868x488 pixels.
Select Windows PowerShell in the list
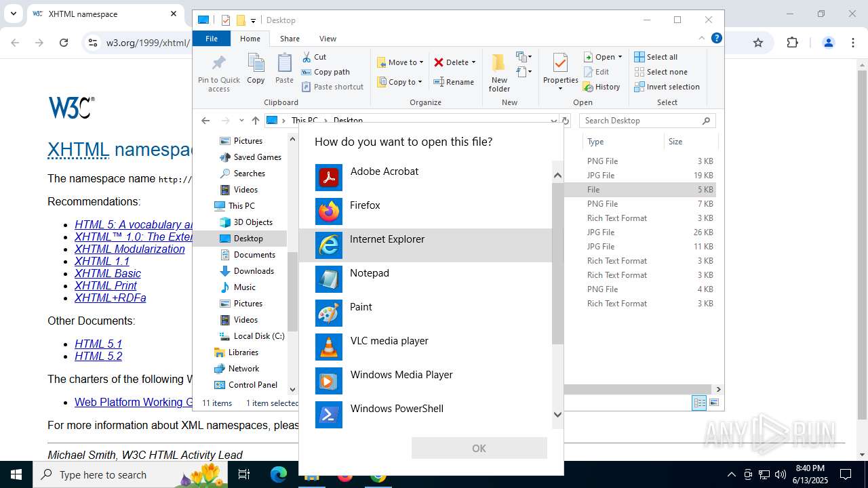(425, 415)
